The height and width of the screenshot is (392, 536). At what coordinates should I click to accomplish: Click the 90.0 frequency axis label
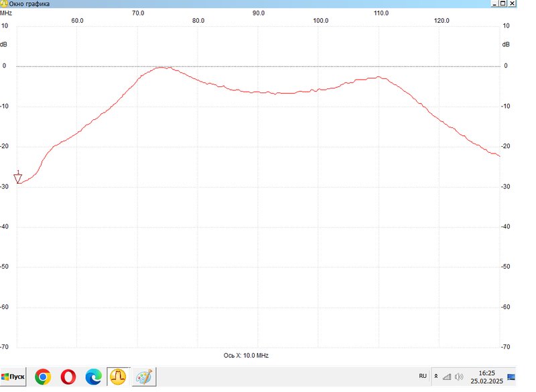259,13
